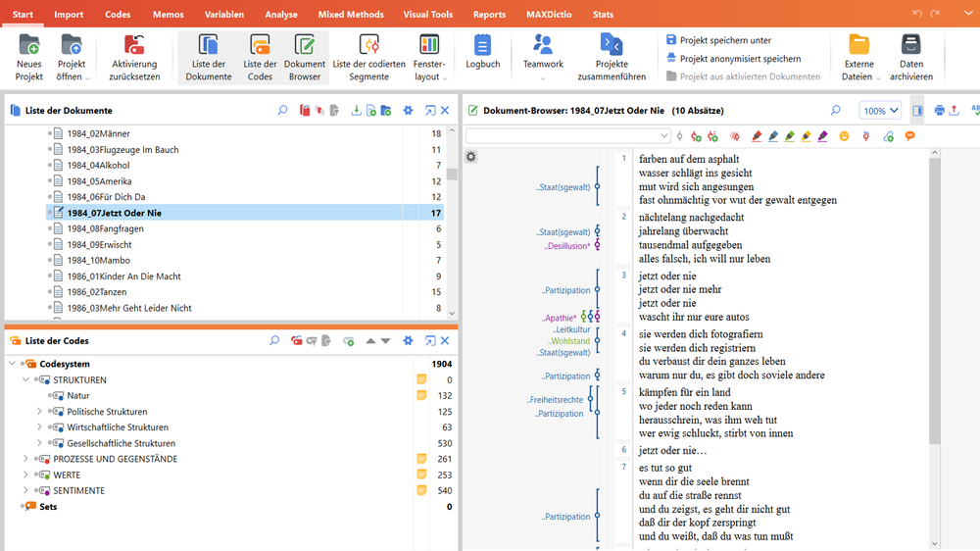Collapse the Codesystem tree node
Viewport: 980px width, 551px height.
click(13, 364)
